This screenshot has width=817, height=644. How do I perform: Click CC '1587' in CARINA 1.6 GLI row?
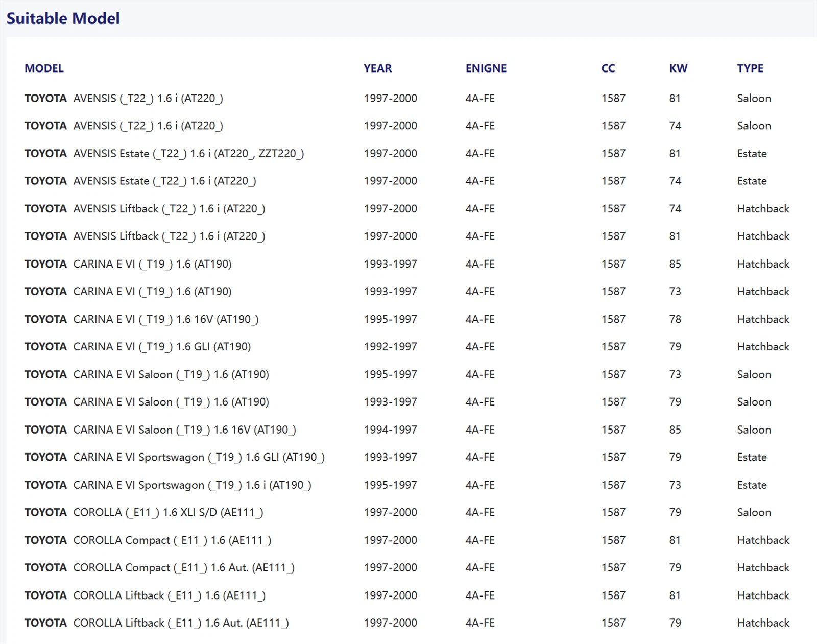[613, 347]
